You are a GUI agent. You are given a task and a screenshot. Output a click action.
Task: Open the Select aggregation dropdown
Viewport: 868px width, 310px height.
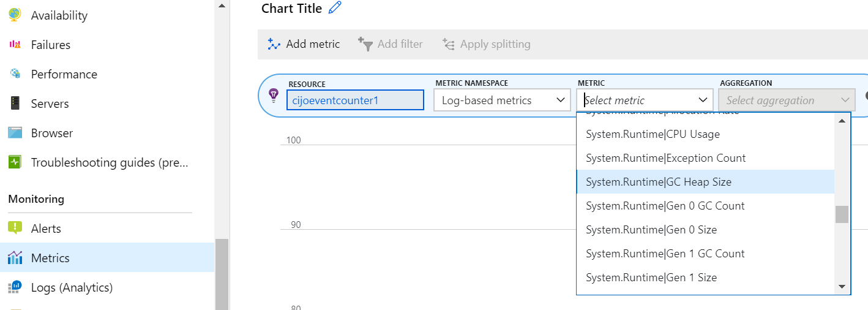click(786, 100)
